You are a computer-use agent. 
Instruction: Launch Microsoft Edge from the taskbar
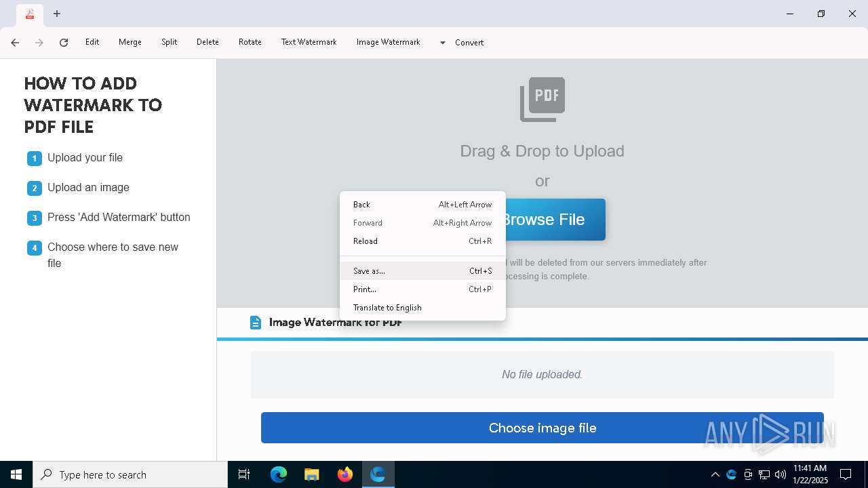[x=279, y=474]
